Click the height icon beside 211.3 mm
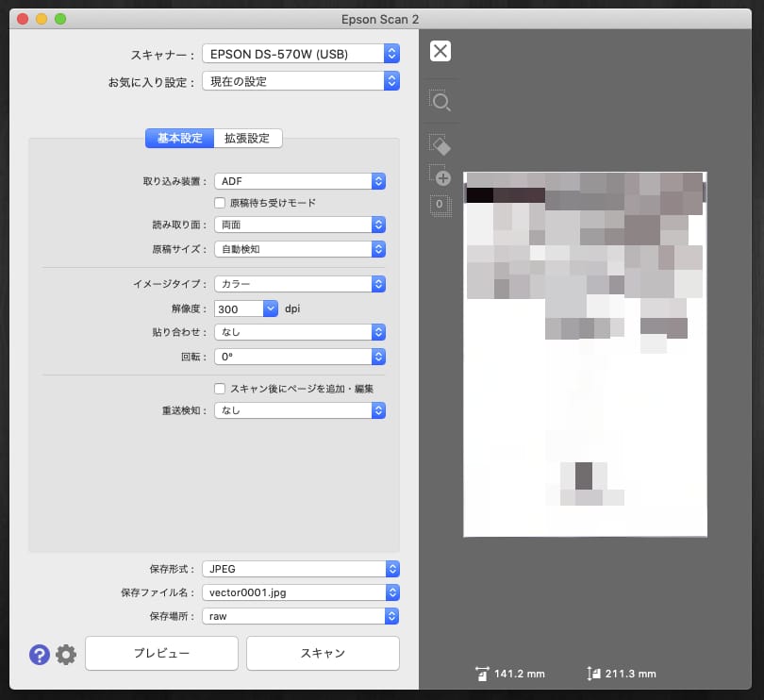Viewport: 764px width, 700px height. pyautogui.click(x=593, y=674)
